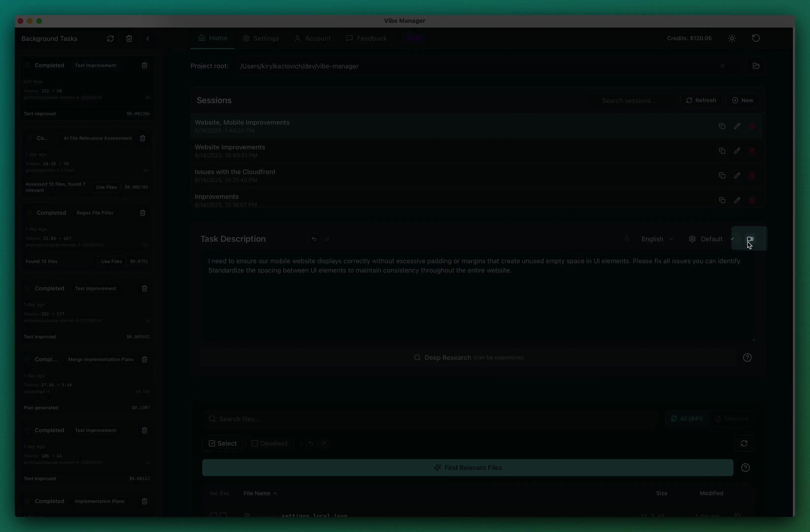Delete the Text Improvement task costing $0.00117
810x532 pixels.
pos(144,430)
